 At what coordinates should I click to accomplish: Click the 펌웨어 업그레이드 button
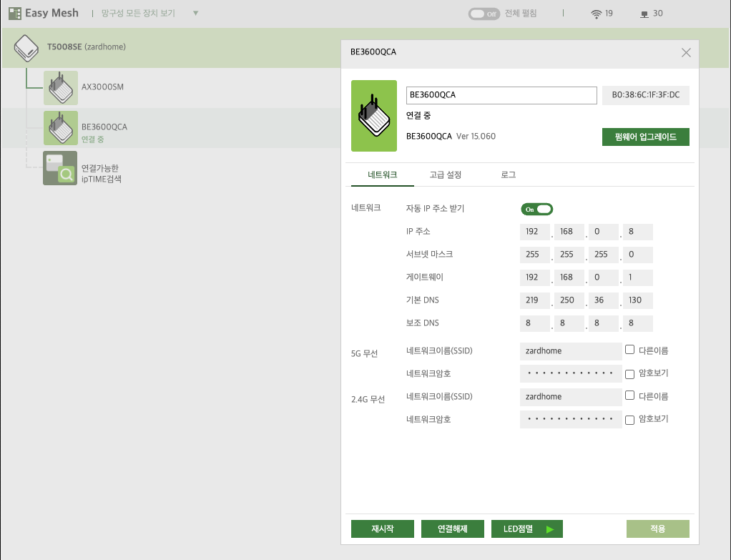[x=645, y=137]
